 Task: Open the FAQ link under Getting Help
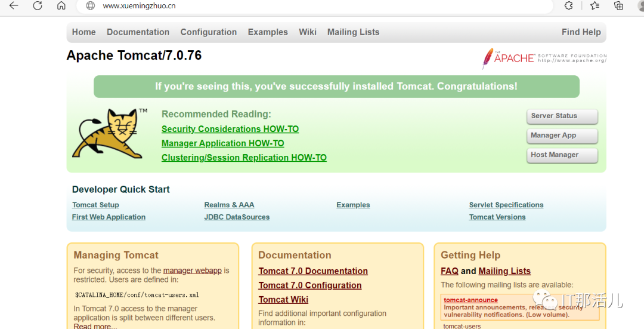pos(450,271)
